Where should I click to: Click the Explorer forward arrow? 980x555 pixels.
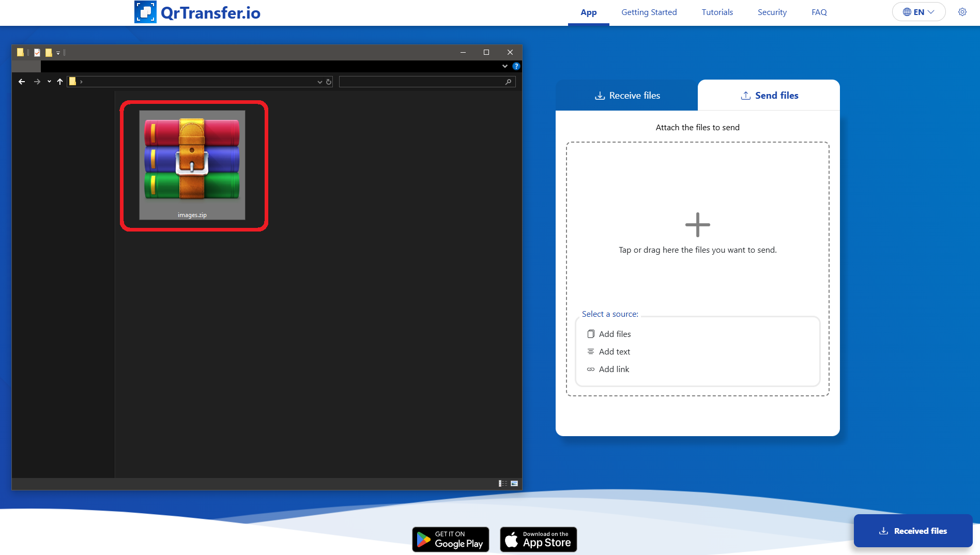tap(37, 82)
